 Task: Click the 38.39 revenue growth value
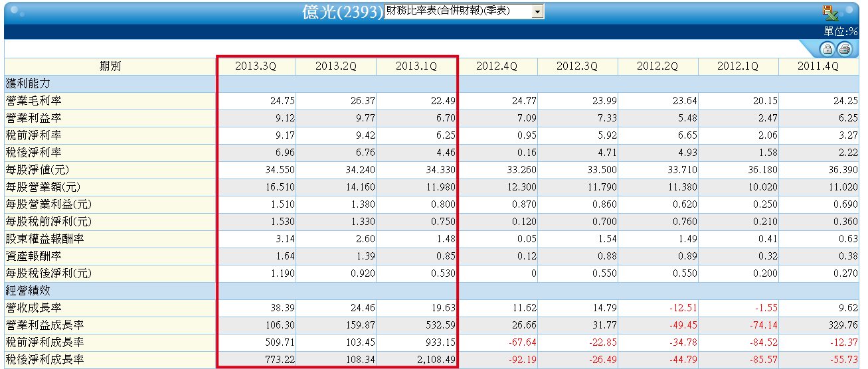coord(282,308)
